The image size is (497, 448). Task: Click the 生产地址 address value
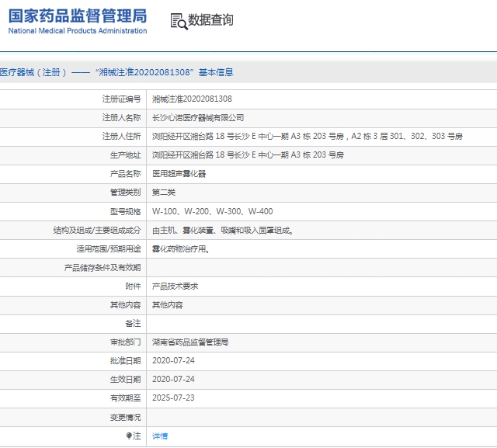click(248, 155)
